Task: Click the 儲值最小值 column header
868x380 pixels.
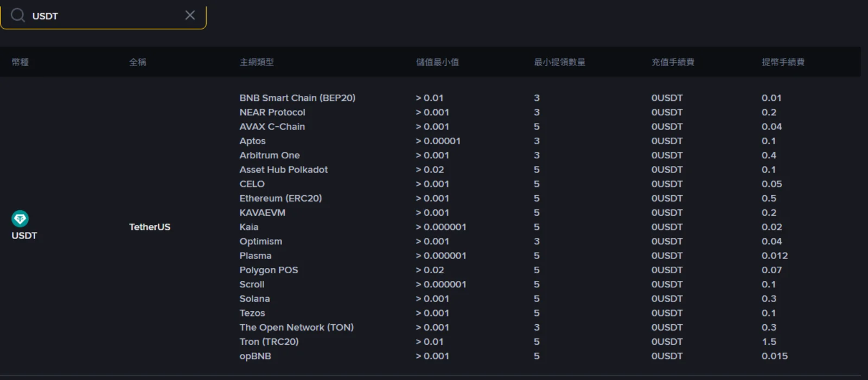Action: coord(437,62)
